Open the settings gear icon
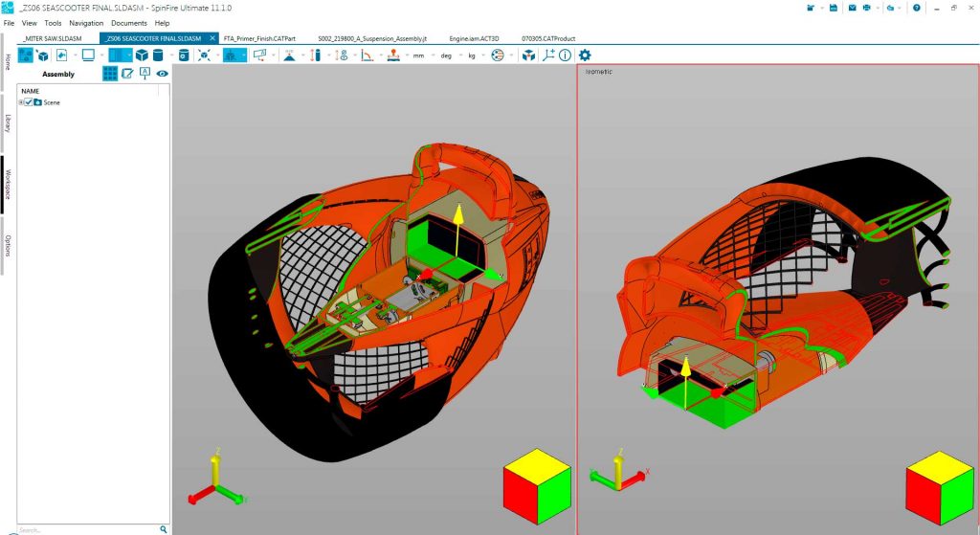This screenshot has height=535, width=980. pyautogui.click(x=585, y=56)
